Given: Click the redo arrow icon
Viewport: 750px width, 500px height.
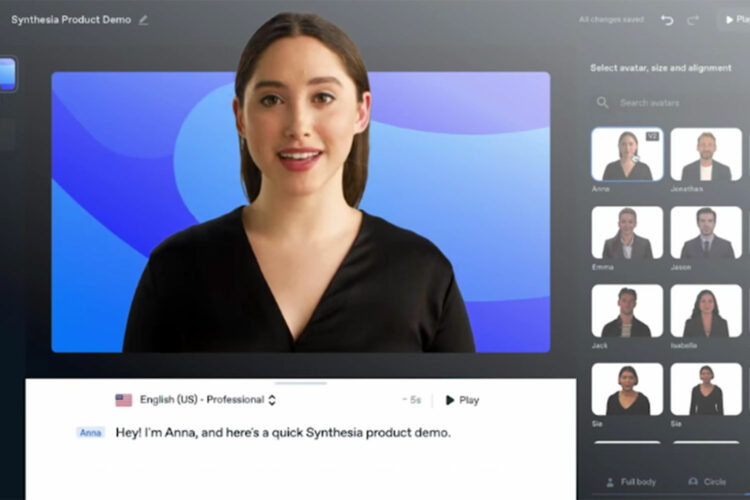Looking at the screenshot, I should pyautogui.click(x=693, y=20).
